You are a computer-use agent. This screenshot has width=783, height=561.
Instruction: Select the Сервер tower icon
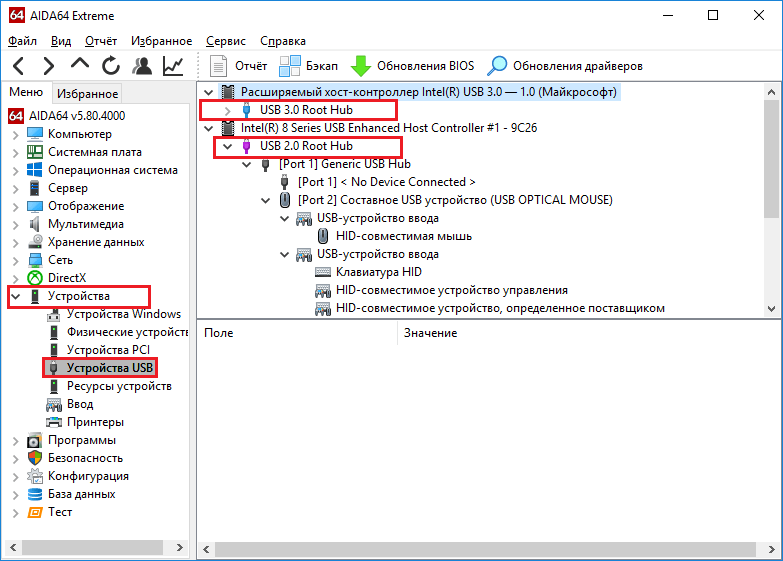[x=34, y=188]
